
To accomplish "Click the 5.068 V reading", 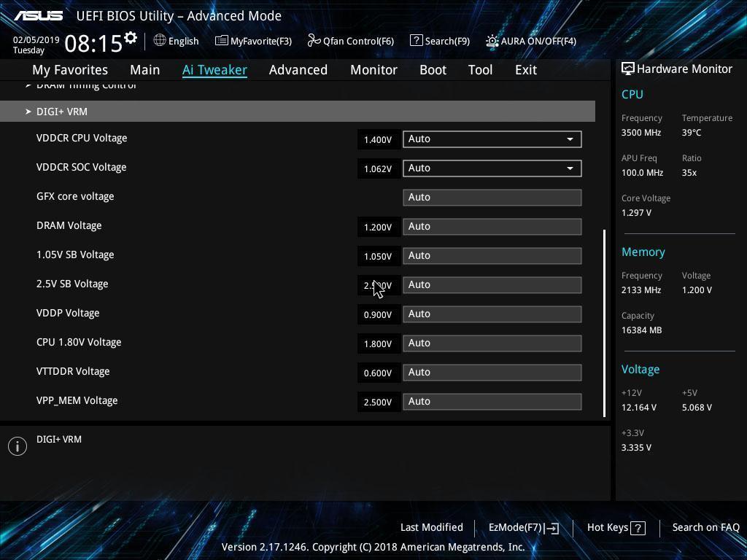I will point(697,408).
